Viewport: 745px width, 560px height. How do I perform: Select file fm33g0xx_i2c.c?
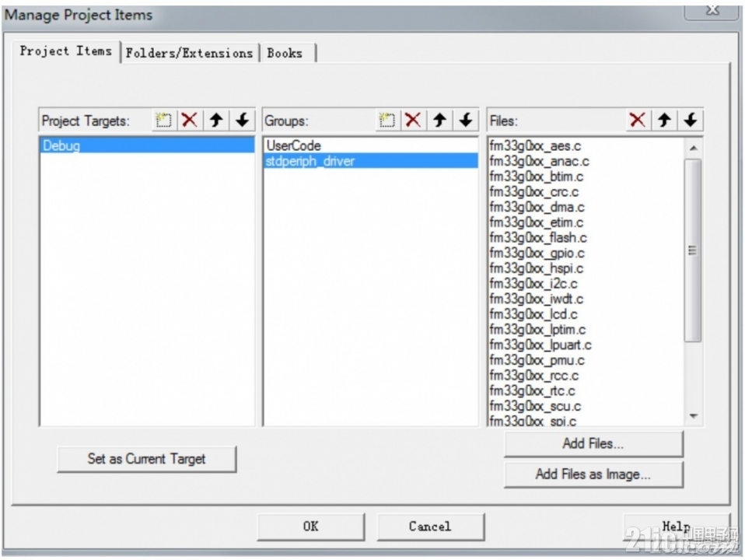(533, 283)
